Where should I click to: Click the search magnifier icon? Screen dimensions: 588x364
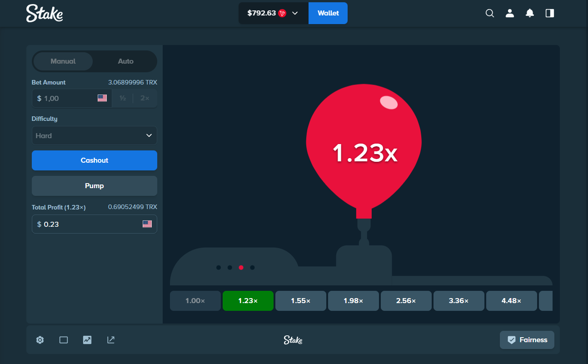[490, 13]
